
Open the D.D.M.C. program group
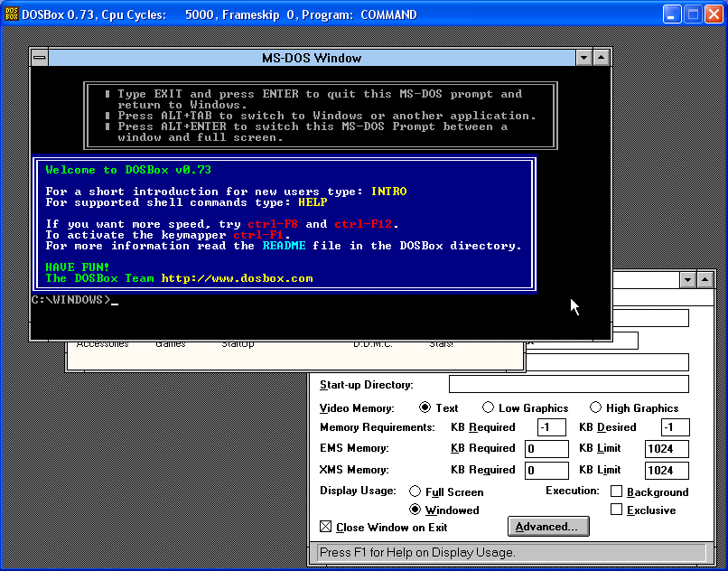pyautogui.click(x=372, y=344)
